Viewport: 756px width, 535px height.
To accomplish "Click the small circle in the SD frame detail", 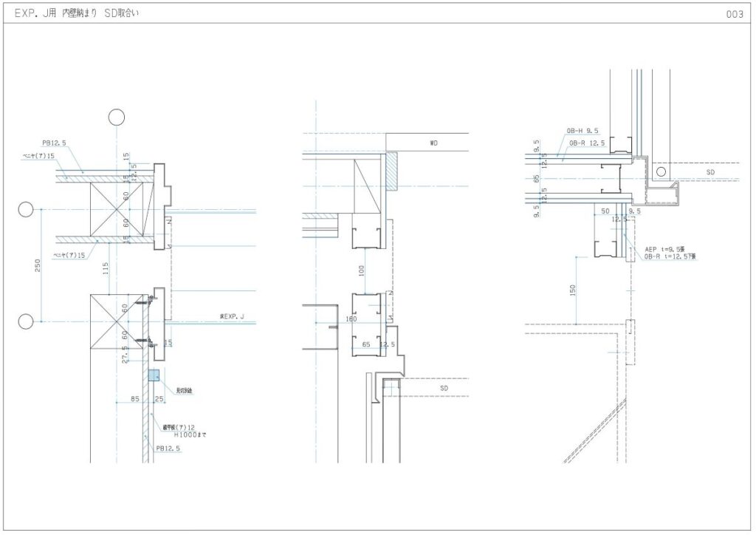I will coord(662,172).
